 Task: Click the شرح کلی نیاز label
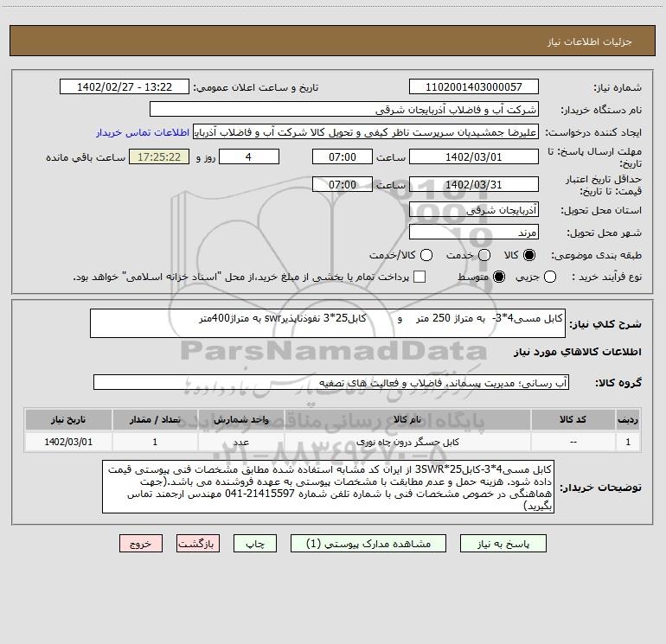(605, 324)
